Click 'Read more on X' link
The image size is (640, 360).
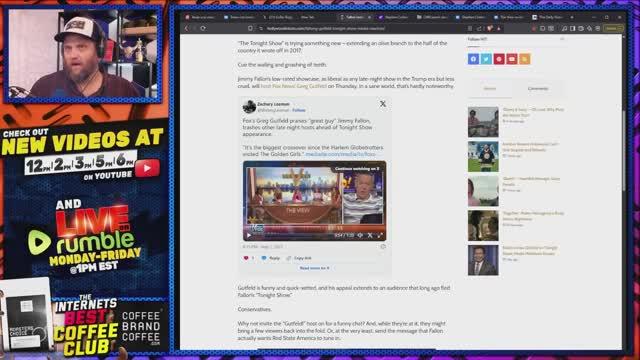click(314, 268)
